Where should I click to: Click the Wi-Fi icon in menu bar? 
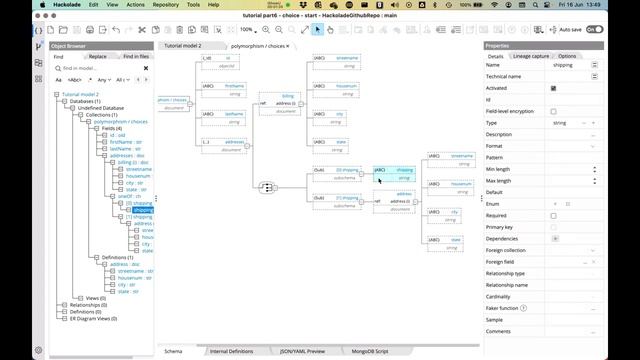pyautogui.click(x=495, y=5)
